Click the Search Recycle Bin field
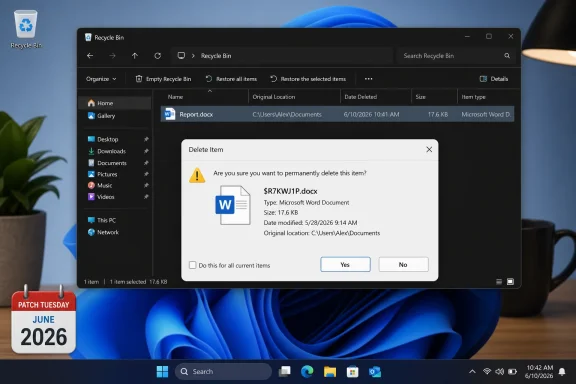 click(456, 56)
